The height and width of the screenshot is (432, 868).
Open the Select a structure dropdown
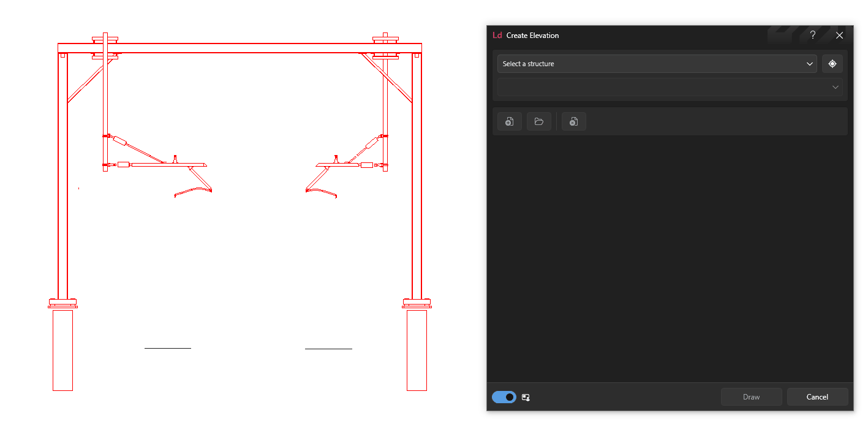pyautogui.click(x=657, y=64)
